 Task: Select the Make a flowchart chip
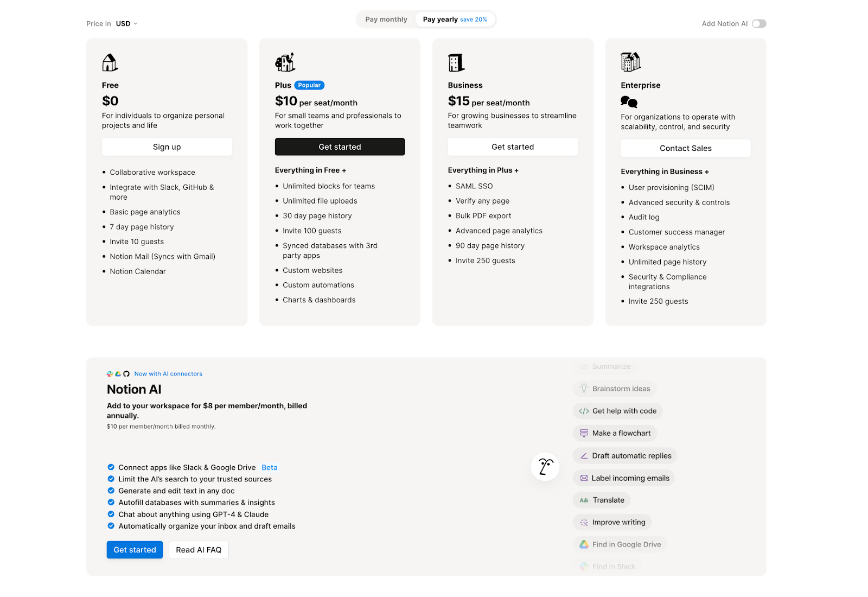615,433
